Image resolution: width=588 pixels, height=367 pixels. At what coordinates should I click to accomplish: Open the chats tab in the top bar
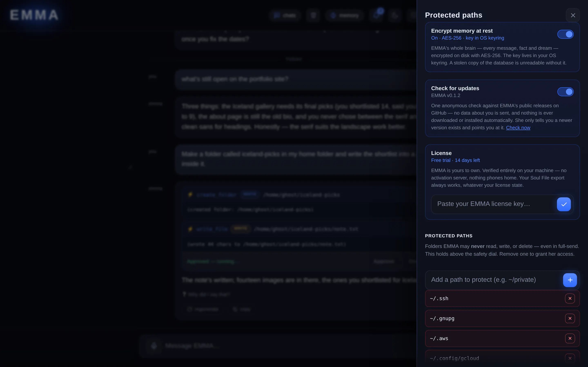(285, 15)
